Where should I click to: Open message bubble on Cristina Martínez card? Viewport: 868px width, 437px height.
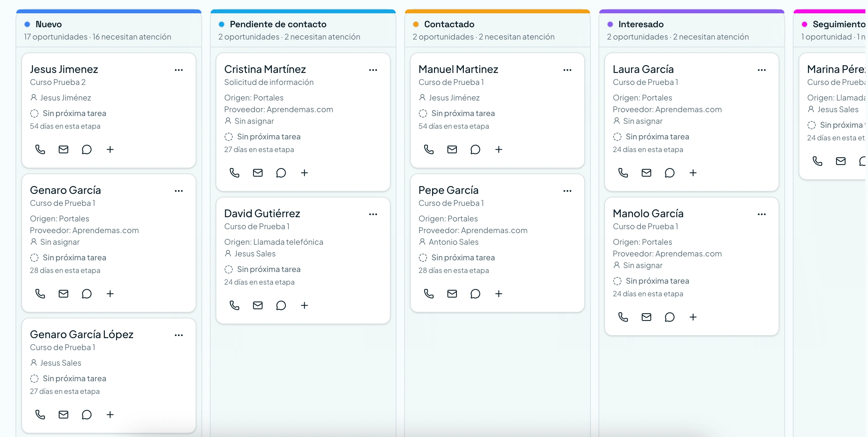click(x=281, y=173)
